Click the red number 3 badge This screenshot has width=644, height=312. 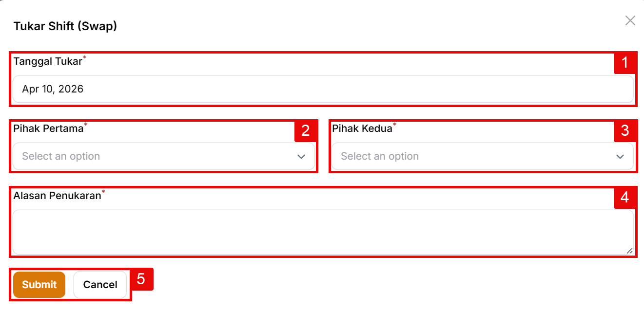pyautogui.click(x=625, y=130)
